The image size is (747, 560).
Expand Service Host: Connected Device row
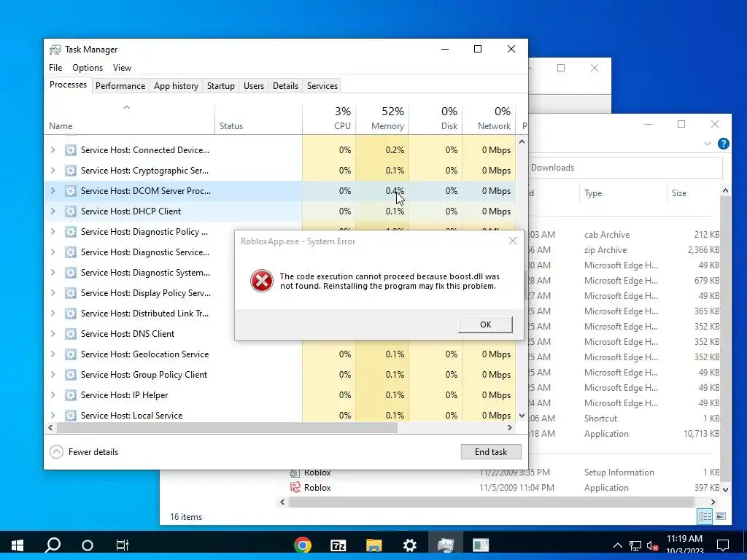(53, 150)
